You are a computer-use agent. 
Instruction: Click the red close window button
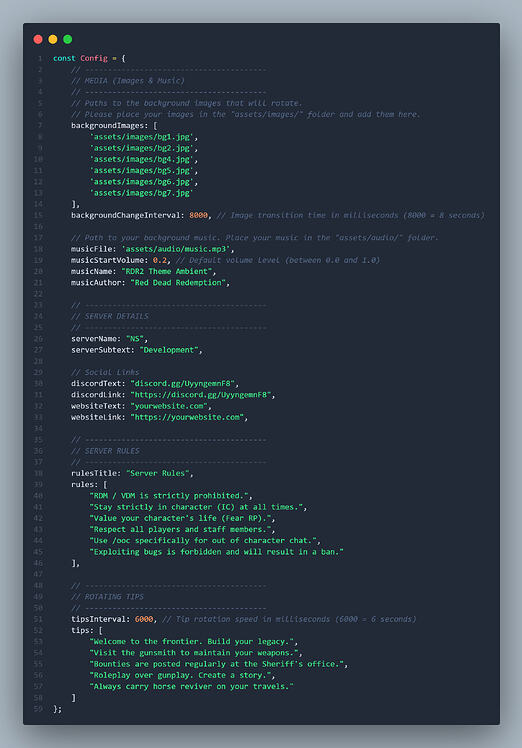coord(38,39)
